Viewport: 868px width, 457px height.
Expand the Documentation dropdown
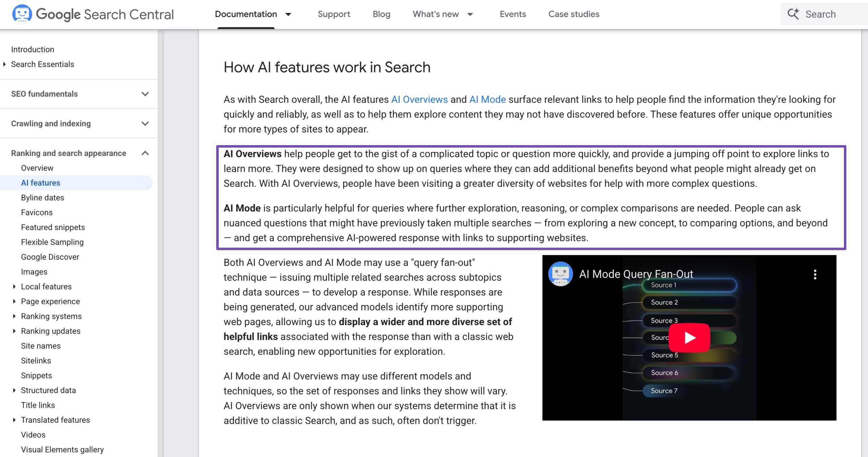click(288, 14)
